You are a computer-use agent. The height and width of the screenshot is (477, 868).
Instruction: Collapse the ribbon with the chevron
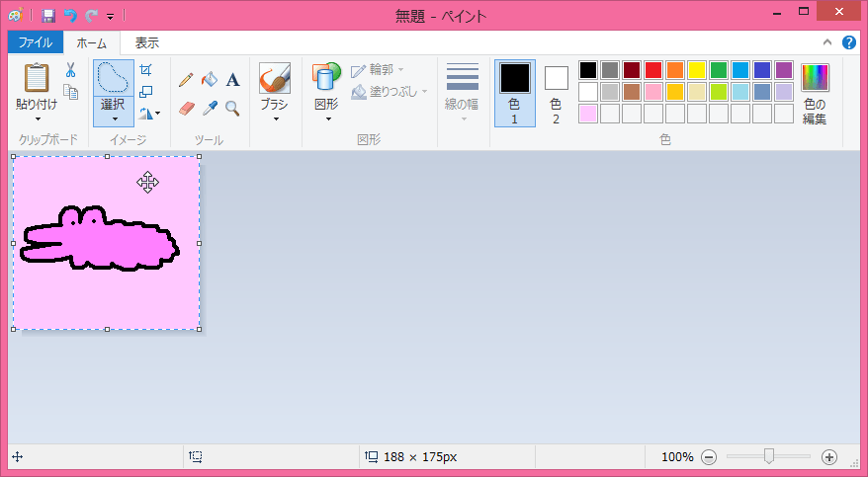click(x=827, y=42)
